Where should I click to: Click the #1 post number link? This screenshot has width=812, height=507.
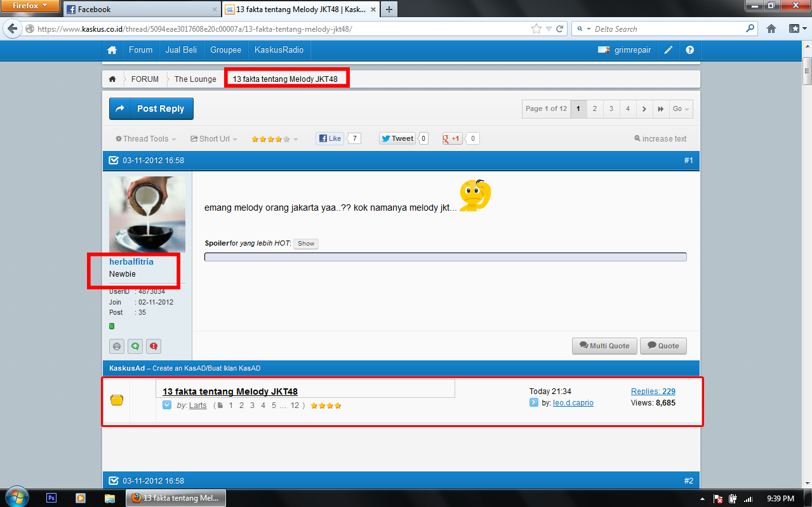click(x=688, y=161)
